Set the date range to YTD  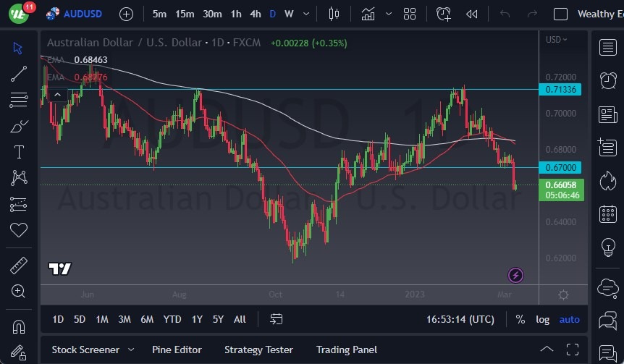172,319
